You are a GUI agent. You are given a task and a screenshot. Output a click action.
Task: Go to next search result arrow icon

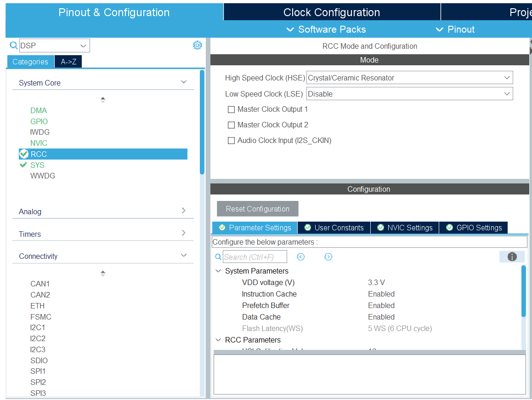(328, 257)
